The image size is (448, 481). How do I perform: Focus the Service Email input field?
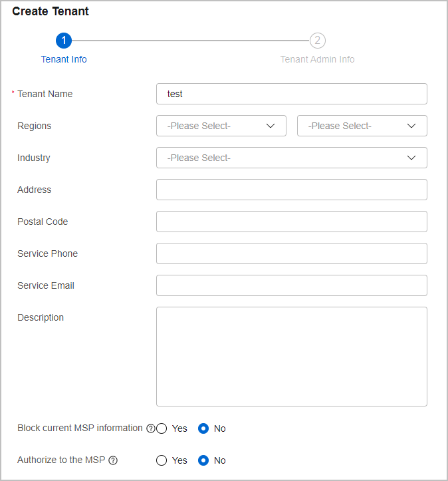coord(292,285)
